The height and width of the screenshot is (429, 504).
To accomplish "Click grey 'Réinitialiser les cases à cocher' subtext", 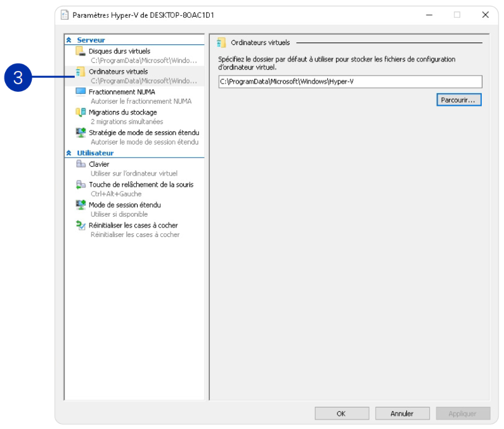I will (x=135, y=234).
